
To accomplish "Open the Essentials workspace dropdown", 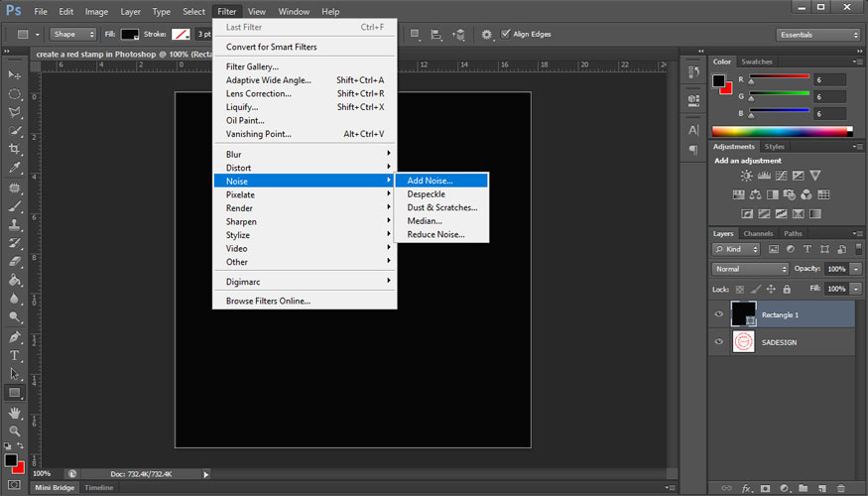I will (818, 35).
